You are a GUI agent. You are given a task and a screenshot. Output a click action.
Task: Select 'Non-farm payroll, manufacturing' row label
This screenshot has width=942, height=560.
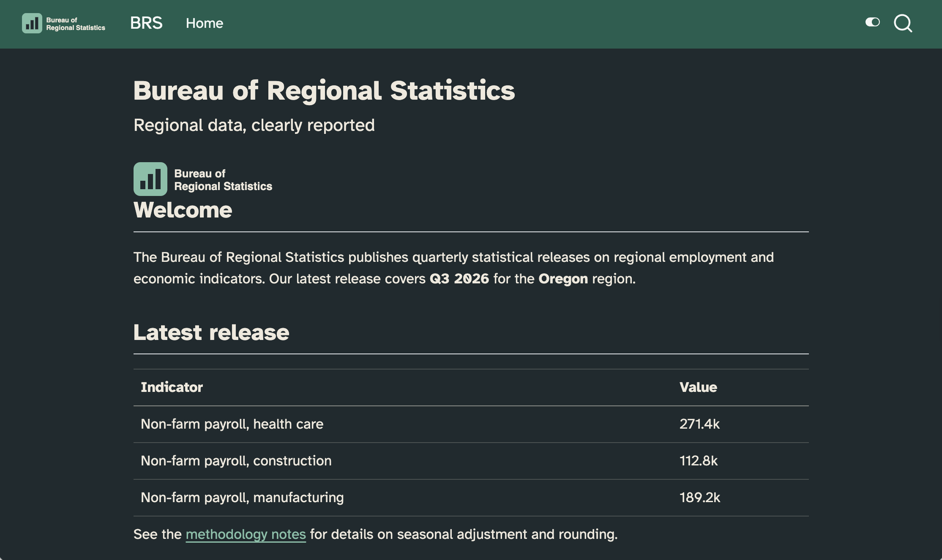tap(242, 497)
